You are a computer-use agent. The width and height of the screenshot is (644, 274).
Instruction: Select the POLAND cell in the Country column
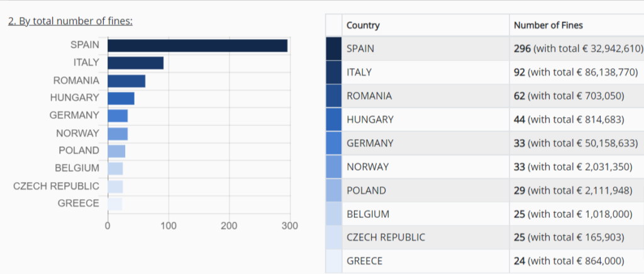(426, 190)
